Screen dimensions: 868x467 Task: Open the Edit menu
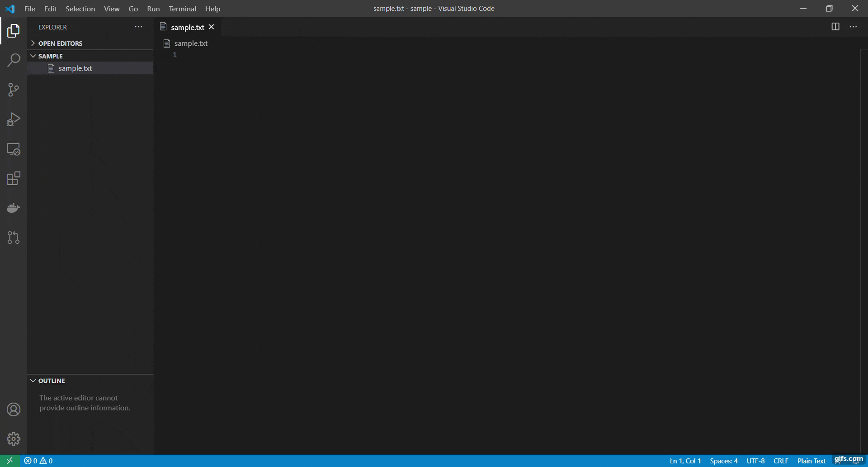pos(50,9)
